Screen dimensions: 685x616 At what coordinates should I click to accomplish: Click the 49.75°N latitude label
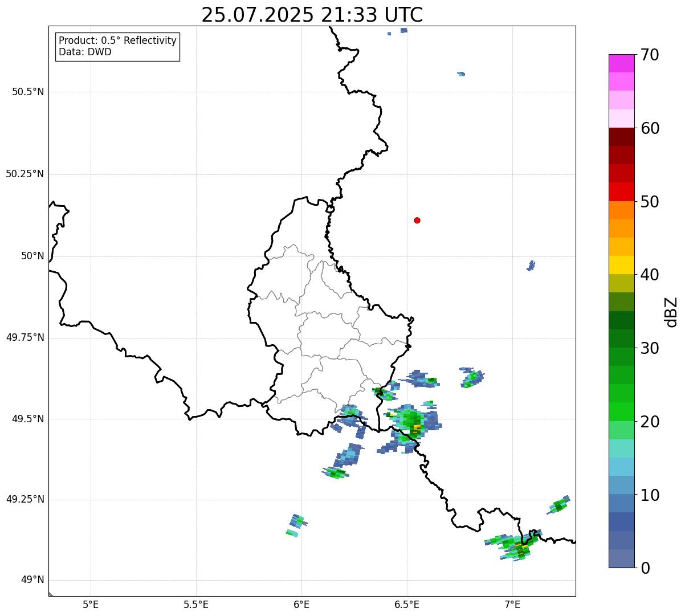point(25,337)
